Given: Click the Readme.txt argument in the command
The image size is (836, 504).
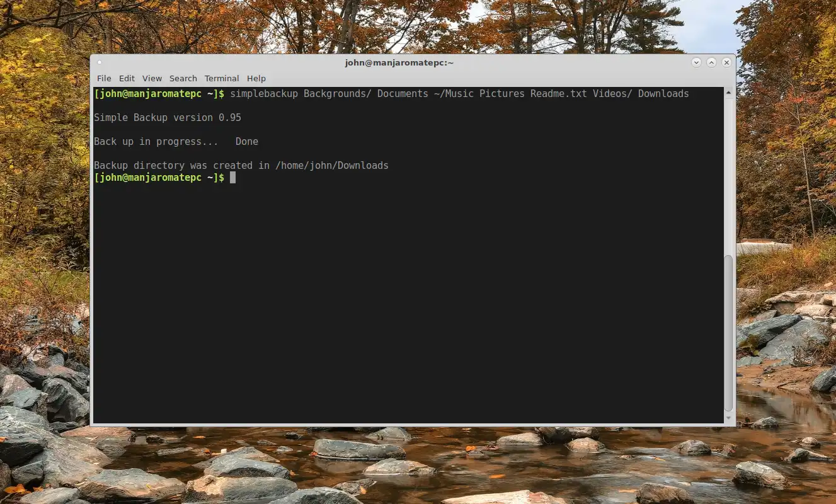Looking at the screenshot, I should click(559, 94).
